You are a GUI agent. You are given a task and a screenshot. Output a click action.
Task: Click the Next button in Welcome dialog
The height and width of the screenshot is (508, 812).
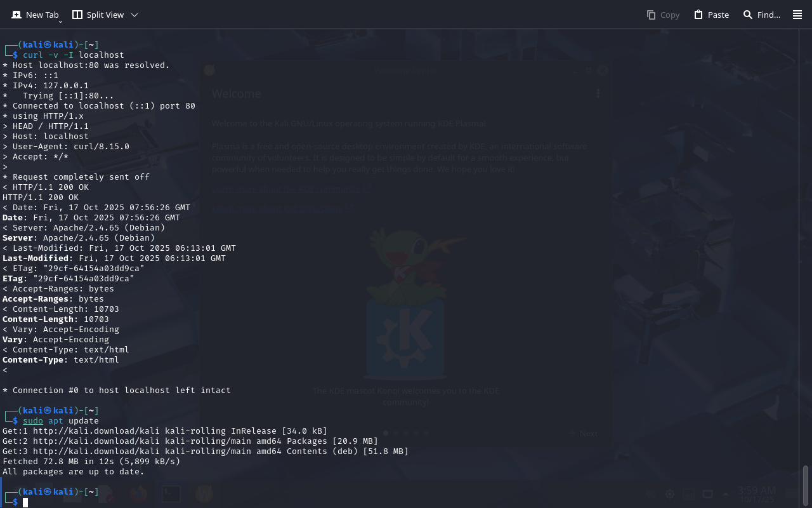[x=583, y=433]
